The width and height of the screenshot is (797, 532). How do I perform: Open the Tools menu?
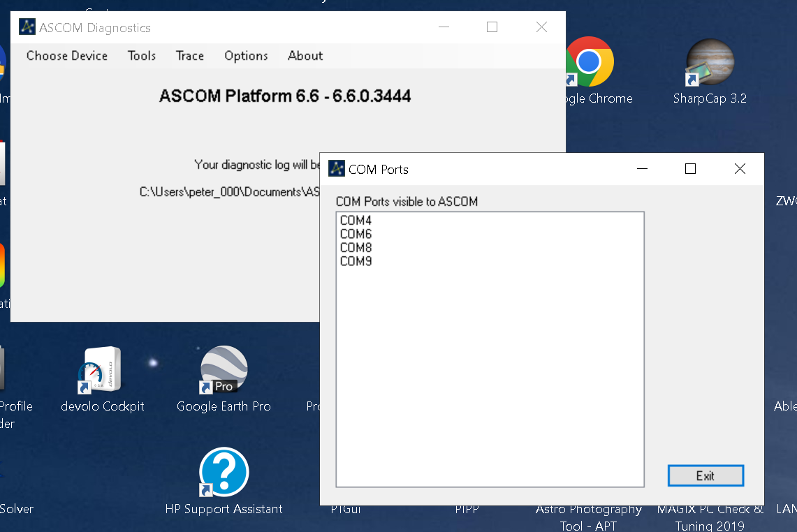[x=142, y=55]
